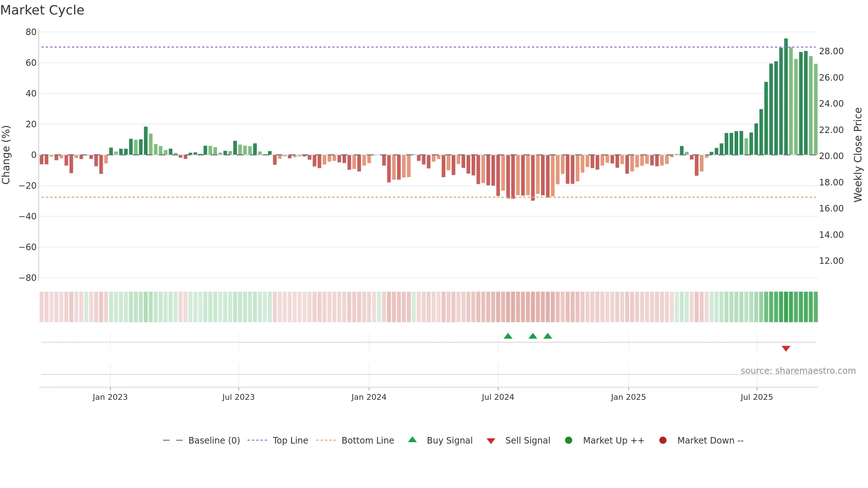Viewport: 868px width, 488px height.
Task: Click the Market Down -- red dot
Action: tap(663, 440)
